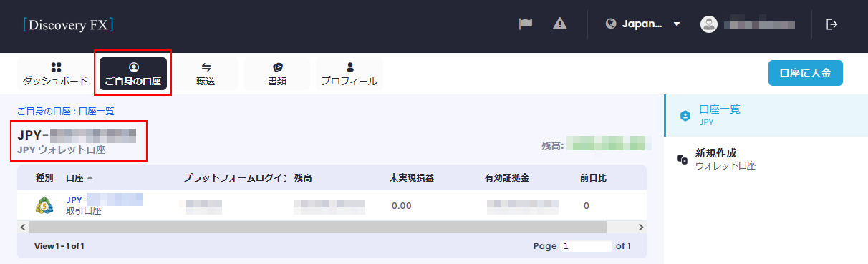Click the table horizontal scrollbar thumb
The height and width of the screenshot is (264, 868).
[x=318, y=227]
